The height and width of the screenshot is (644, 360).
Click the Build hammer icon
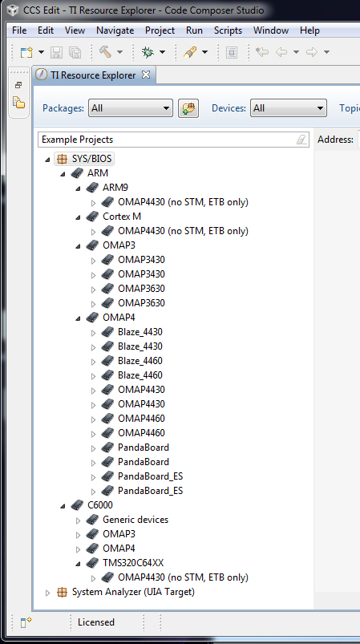[106, 52]
